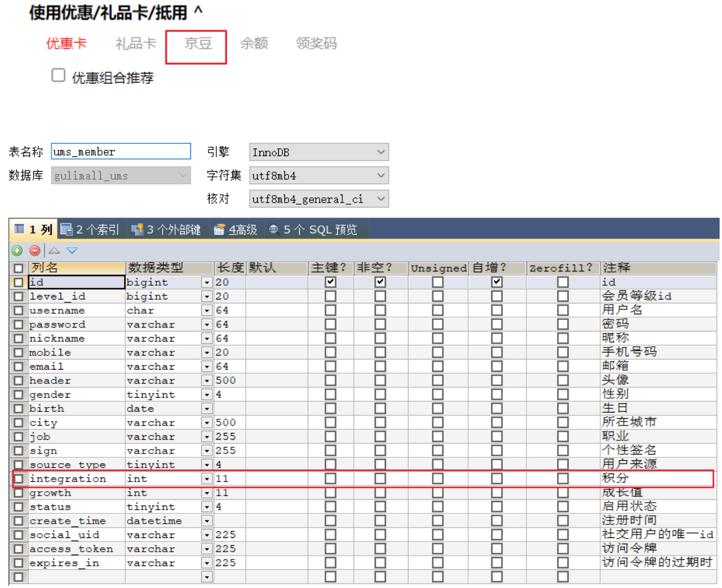The width and height of the screenshot is (722, 588).
Task: Open the 5 个 SQL 预览 tab
Action: point(313,229)
